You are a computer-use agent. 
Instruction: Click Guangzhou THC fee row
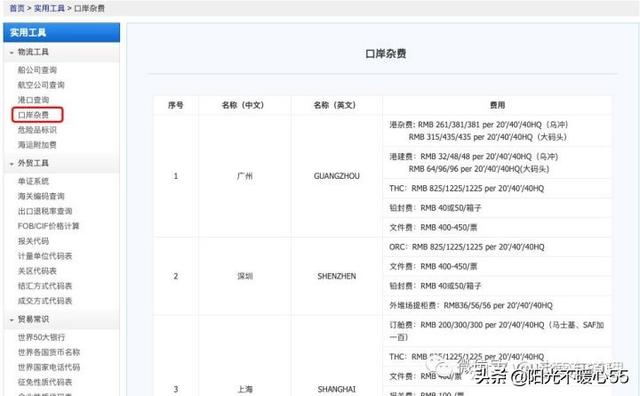coord(498,188)
